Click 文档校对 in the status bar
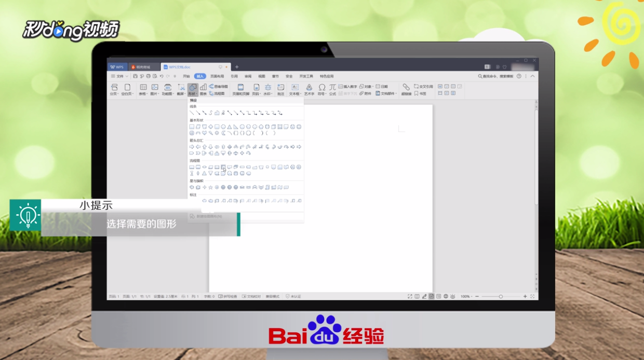The width and height of the screenshot is (644, 360). pyautogui.click(x=252, y=296)
